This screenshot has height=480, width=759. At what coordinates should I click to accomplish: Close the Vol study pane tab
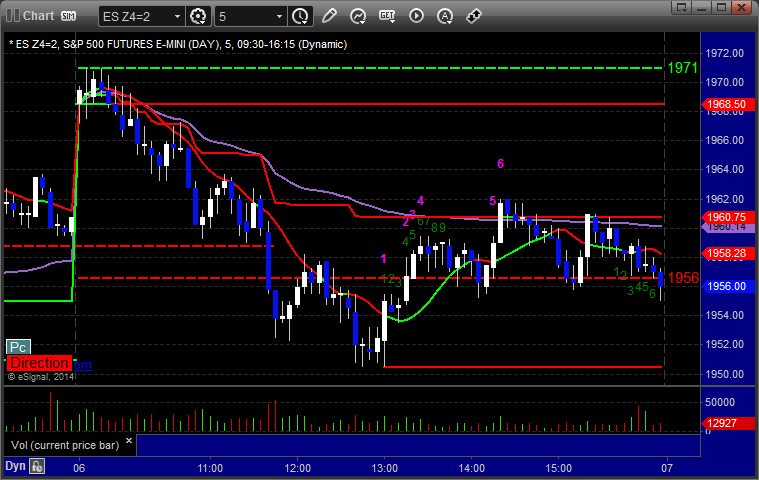(x=129, y=440)
